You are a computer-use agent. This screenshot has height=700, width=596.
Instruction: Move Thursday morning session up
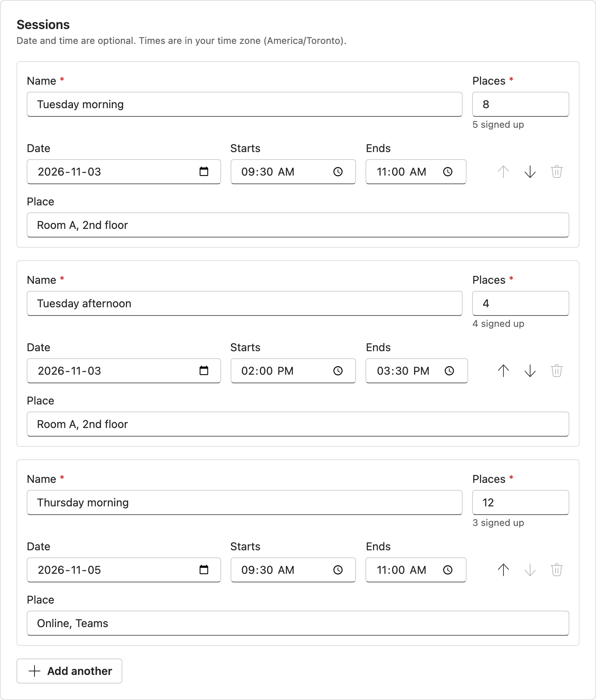(x=503, y=570)
